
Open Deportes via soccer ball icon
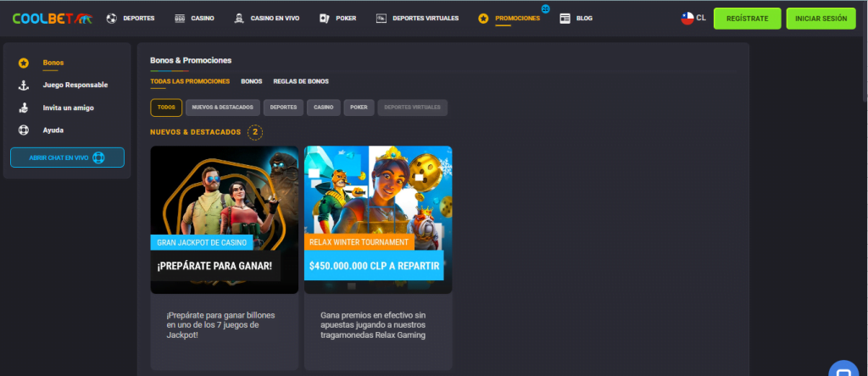tap(112, 18)
